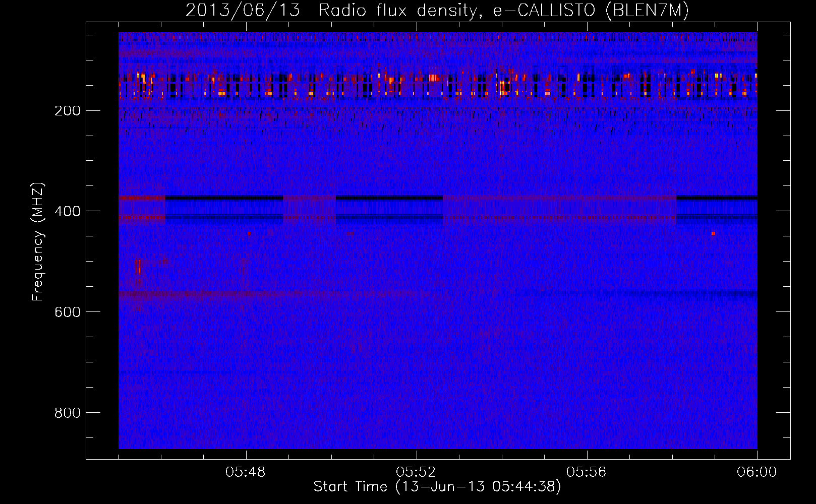Viewport: 816px width, 504px height.
Task: Click the 05:56 time tick label
Action: 587,472
